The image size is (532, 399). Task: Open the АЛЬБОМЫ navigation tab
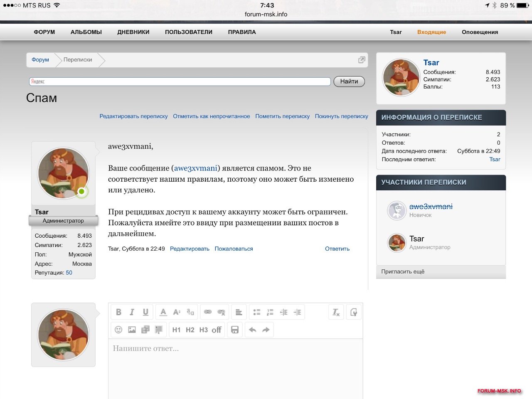[x=86, y=32]
